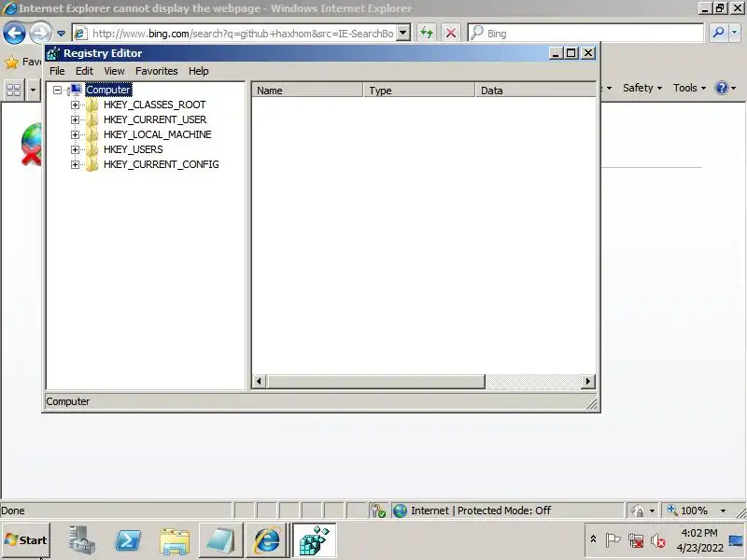Screen dimensions: 747x560
Task: Click the Registry Editor taskbar button
Action: [x=314, y=540]
